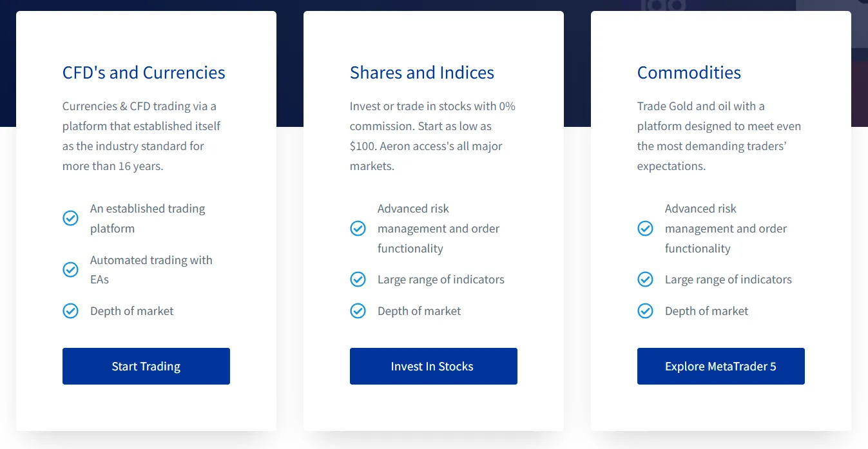Click checkmark by Large range of indicators in Shares card
Viewport: 868px width, 449px height.
coord(358,280)
